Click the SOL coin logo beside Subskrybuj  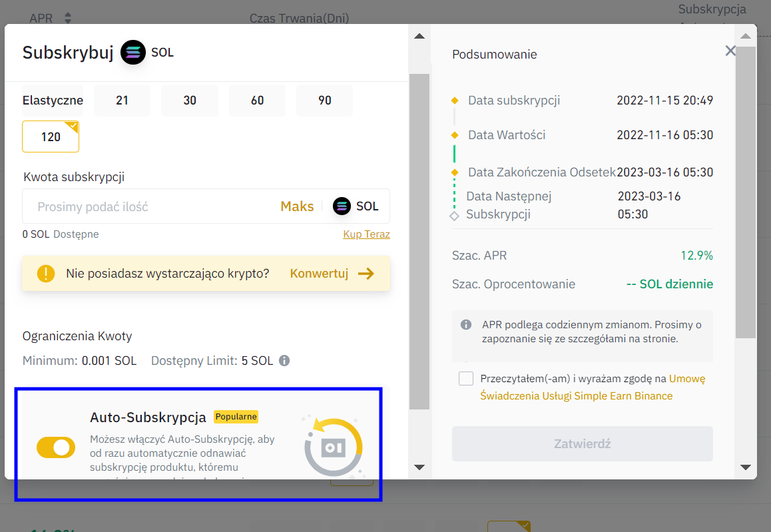[133, 53]
